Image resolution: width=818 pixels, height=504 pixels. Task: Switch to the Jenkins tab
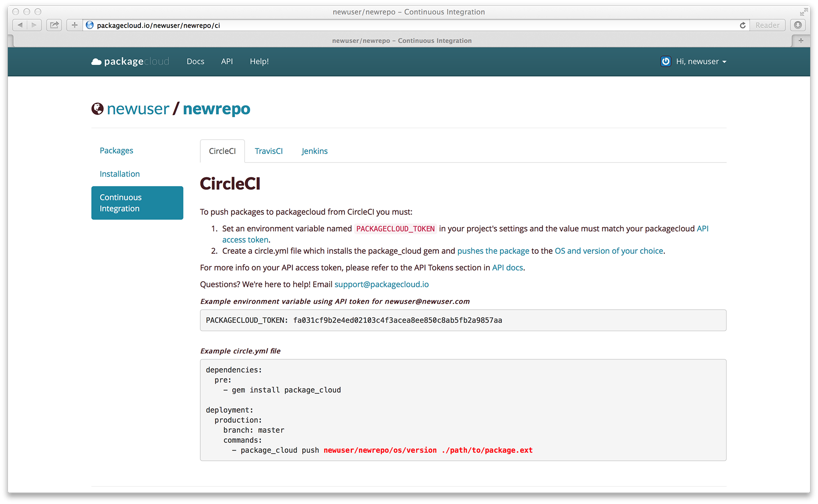(315, 151)
